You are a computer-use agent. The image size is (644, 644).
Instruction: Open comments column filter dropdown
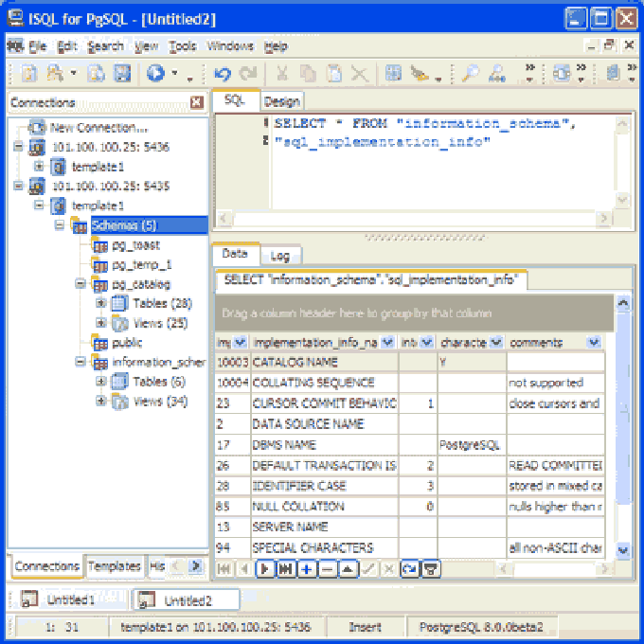coord(594,342)
